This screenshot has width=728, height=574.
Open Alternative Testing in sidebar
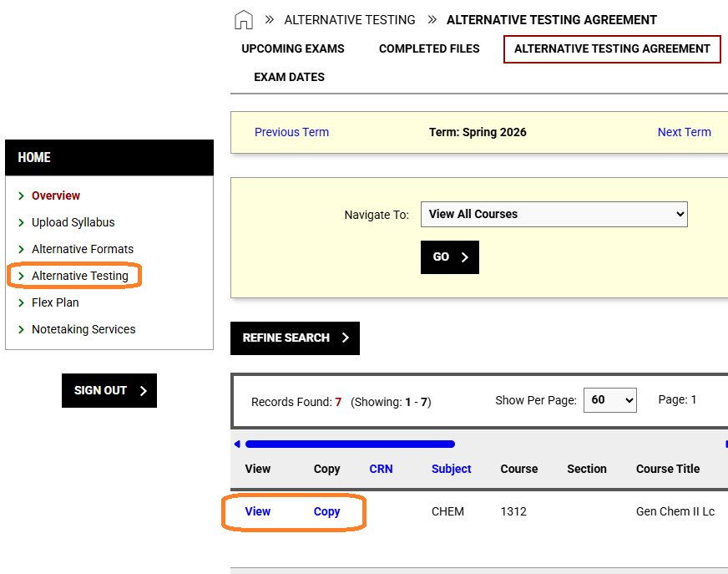click(x=80, y=276)
